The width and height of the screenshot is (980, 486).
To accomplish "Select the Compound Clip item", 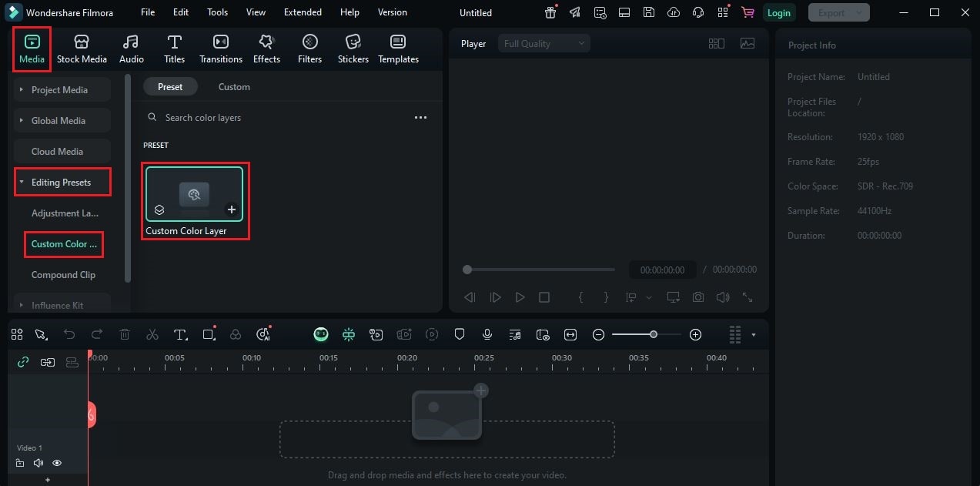I will (64, 275).
